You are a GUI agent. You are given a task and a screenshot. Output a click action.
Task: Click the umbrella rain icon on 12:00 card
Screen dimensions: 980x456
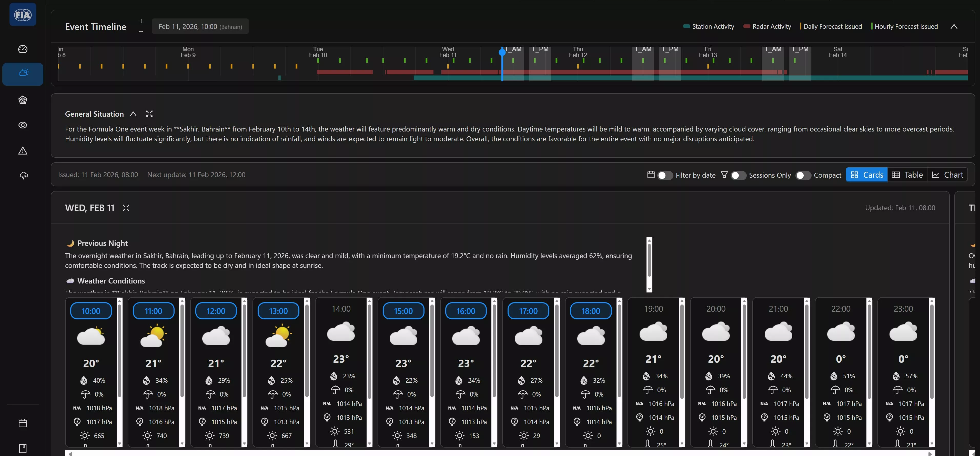tap(210, 394)
